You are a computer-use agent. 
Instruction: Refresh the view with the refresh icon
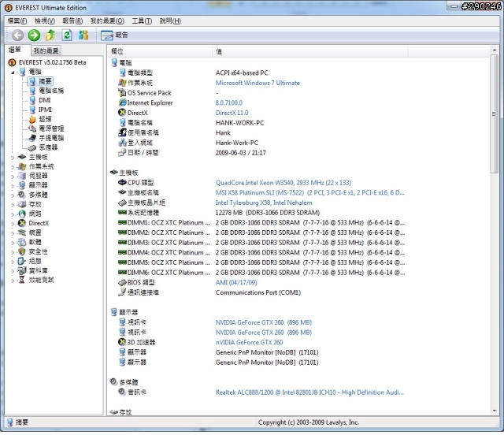67,35
